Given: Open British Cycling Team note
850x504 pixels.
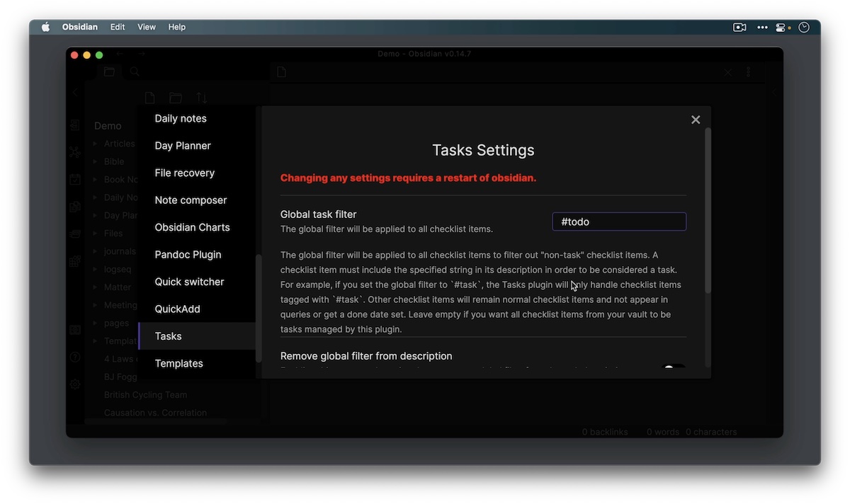Looking at the screenshot, I should tap(146, 395).
